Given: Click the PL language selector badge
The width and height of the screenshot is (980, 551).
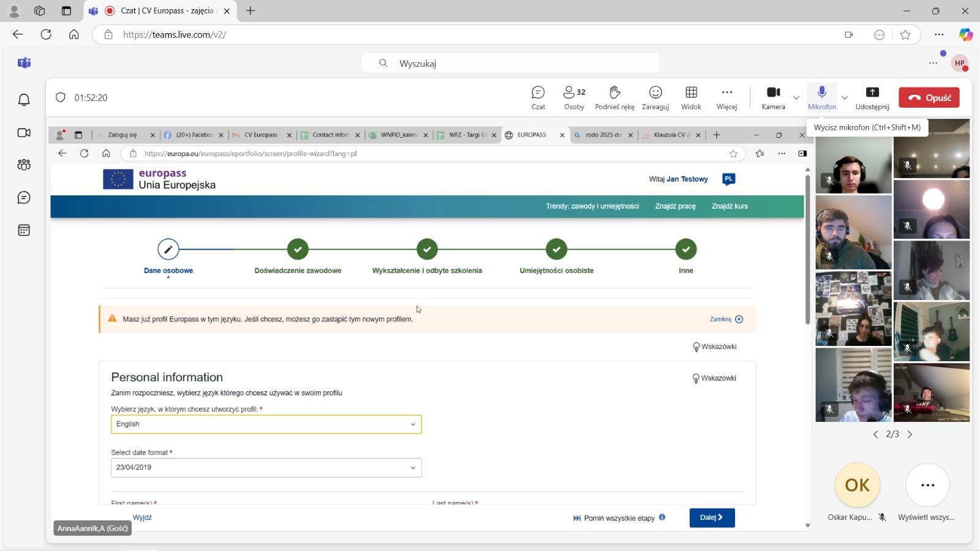Looking at the screenshot, I should [x=728, y=179].
